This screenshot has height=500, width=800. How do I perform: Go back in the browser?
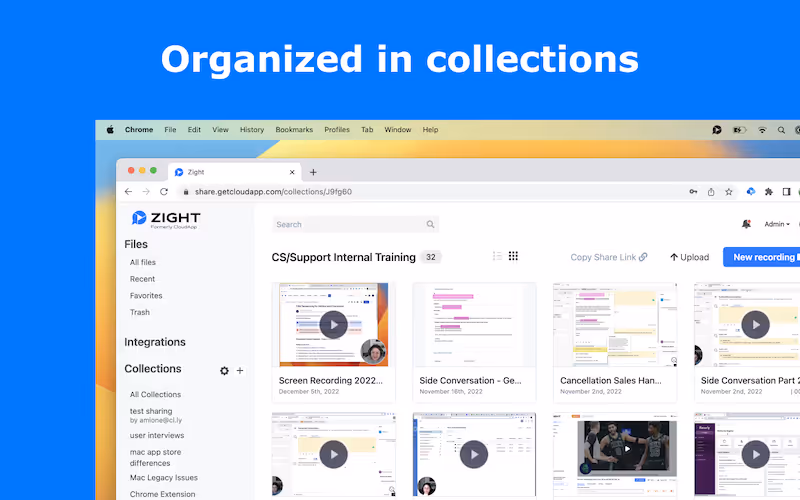pos(128,192)
